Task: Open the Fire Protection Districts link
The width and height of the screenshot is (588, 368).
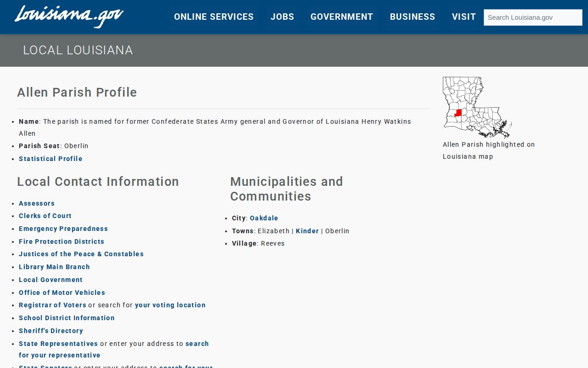Action: pyautogui.click(x=62, y=241)
